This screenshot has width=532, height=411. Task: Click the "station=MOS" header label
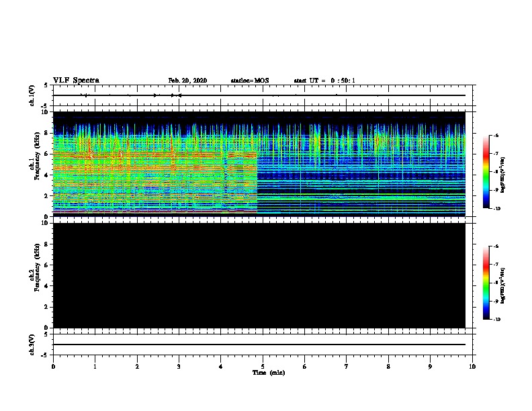(250, 81)
